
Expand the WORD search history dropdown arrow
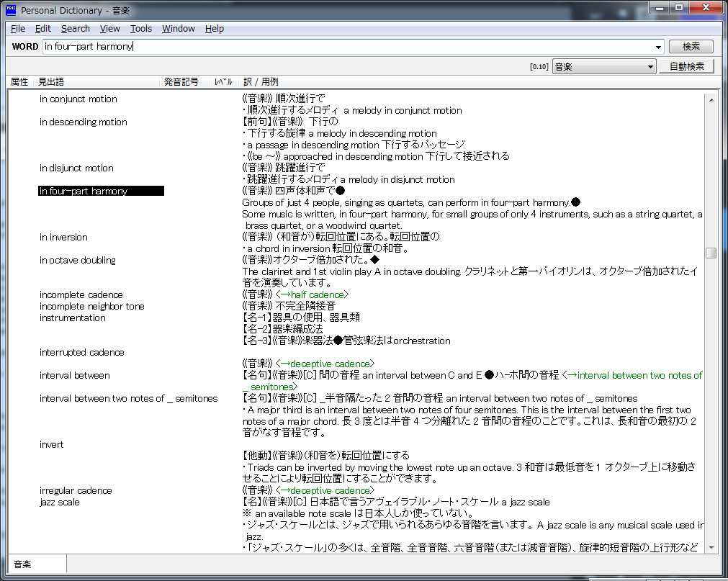coord(658,48)
